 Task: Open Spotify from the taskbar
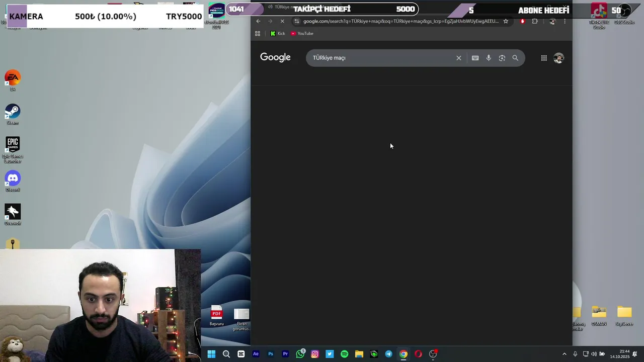point(344,354)
